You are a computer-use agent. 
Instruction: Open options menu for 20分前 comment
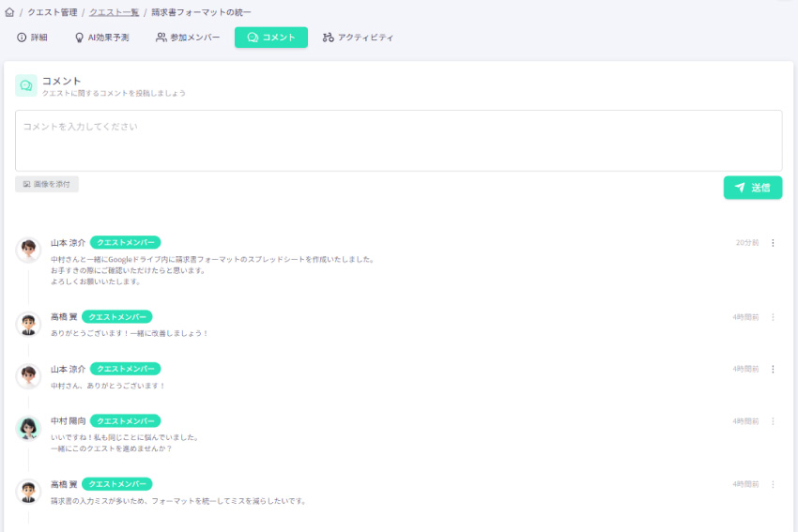pos(773,243)
